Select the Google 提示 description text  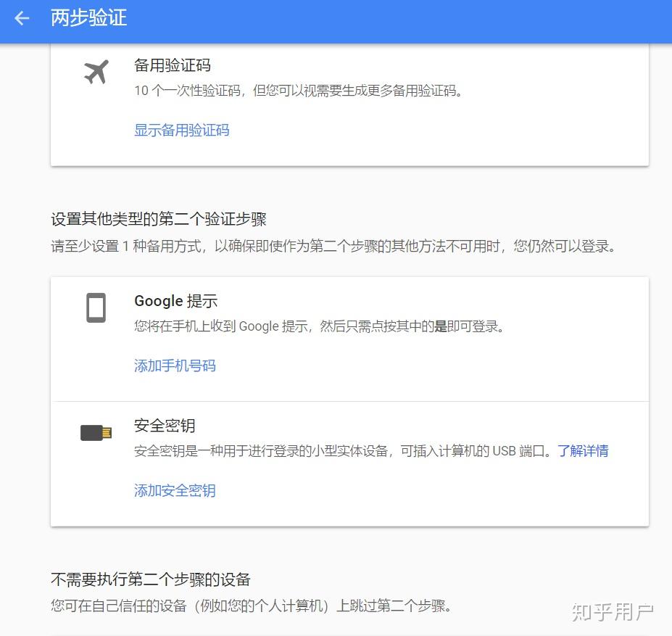pos(319,326)
